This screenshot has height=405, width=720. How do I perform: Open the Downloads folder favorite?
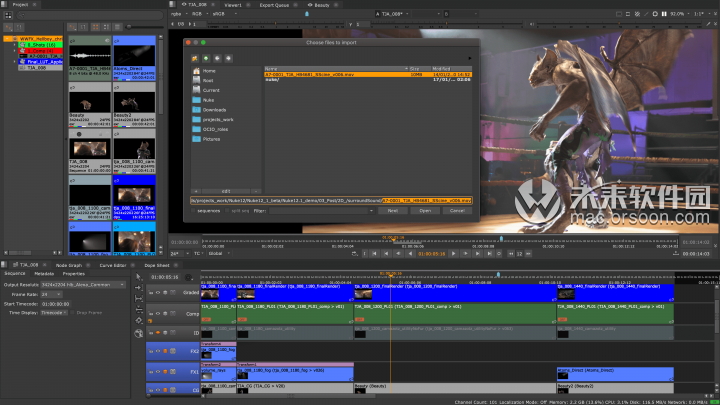[x=214, y=110]
